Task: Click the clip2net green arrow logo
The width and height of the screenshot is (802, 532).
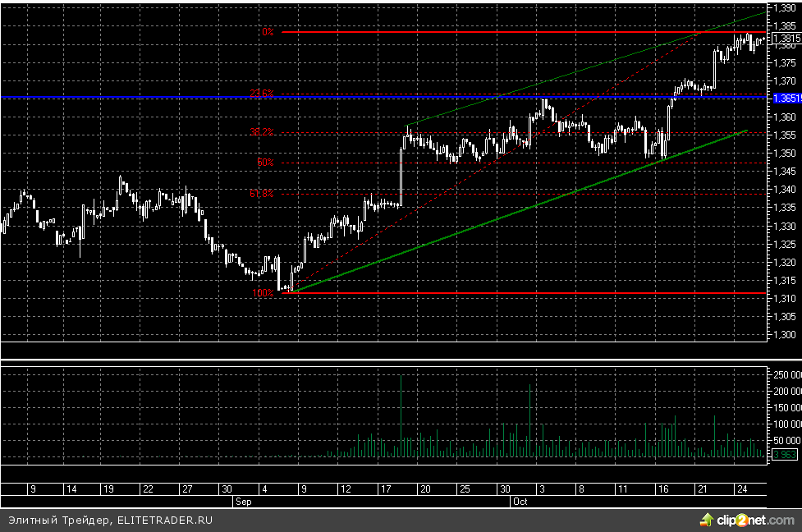Action: point(705,519)
